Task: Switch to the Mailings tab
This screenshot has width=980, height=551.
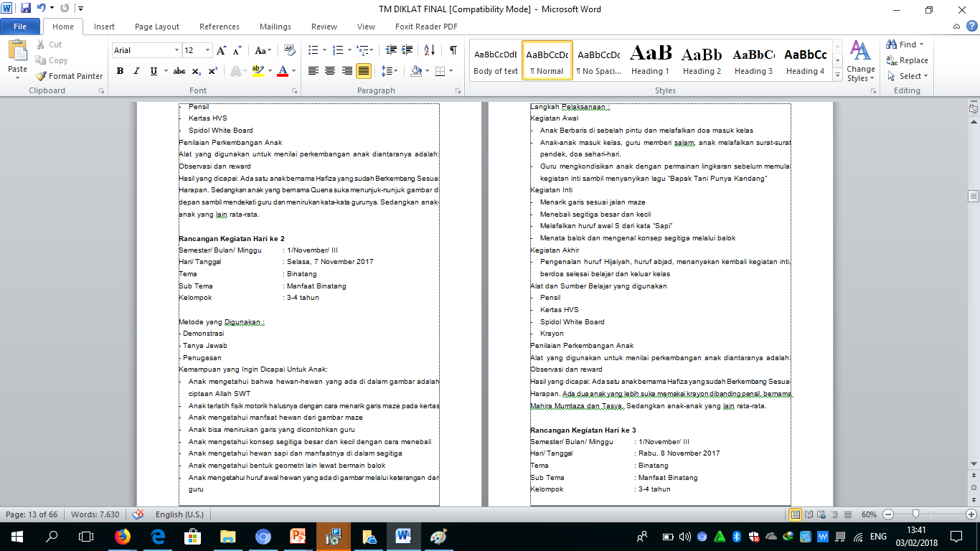Action: (x=275, y=27)
